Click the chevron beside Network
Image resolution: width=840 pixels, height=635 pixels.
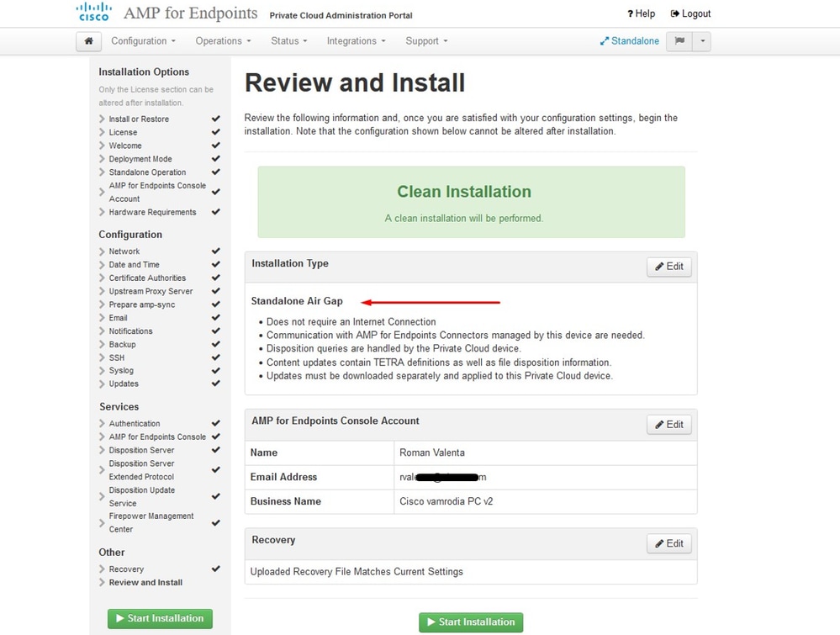(102, 251)
